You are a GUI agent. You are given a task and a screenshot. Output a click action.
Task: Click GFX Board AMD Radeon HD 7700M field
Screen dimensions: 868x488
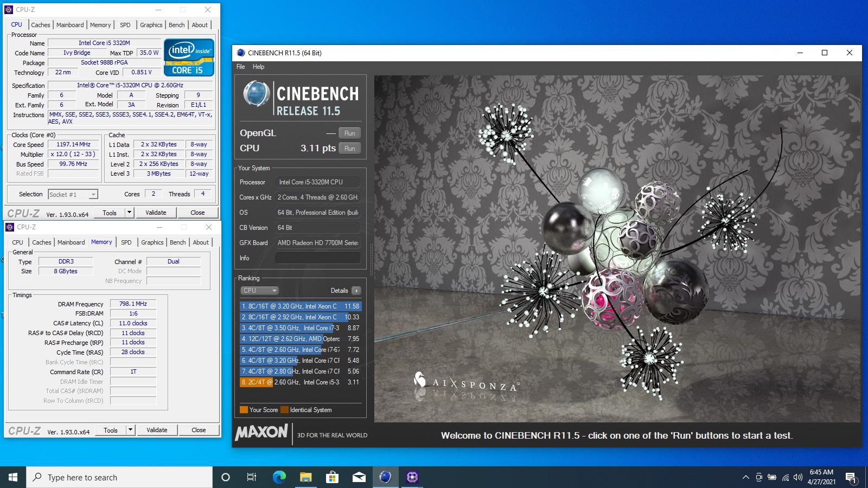tap(317, 243)
